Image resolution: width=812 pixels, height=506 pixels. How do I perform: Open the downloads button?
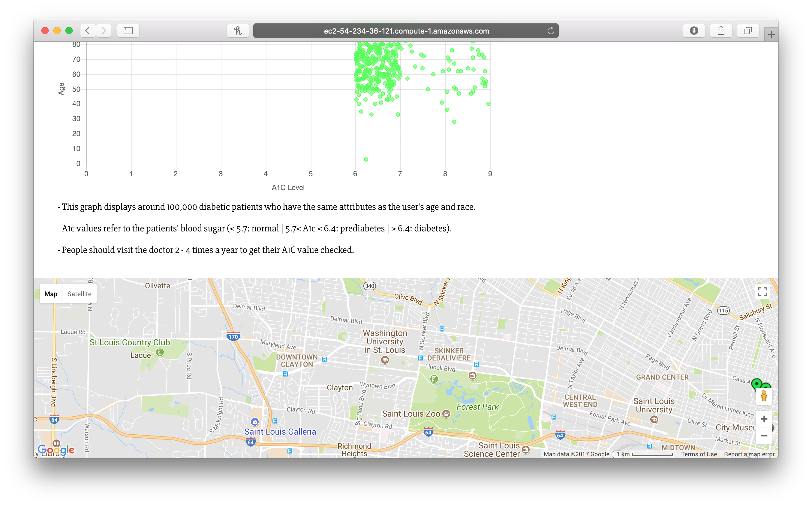click(x=694, y=31)
